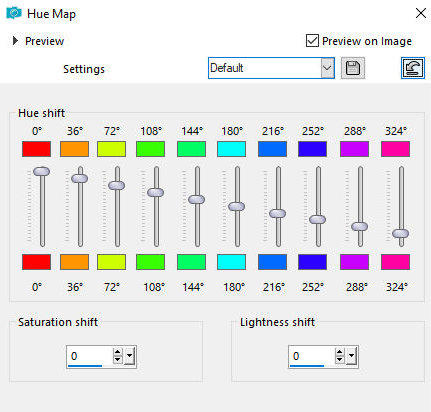
Task: Click the bottom cyan 180° color swatch
Action: click(x=231, y=262)
